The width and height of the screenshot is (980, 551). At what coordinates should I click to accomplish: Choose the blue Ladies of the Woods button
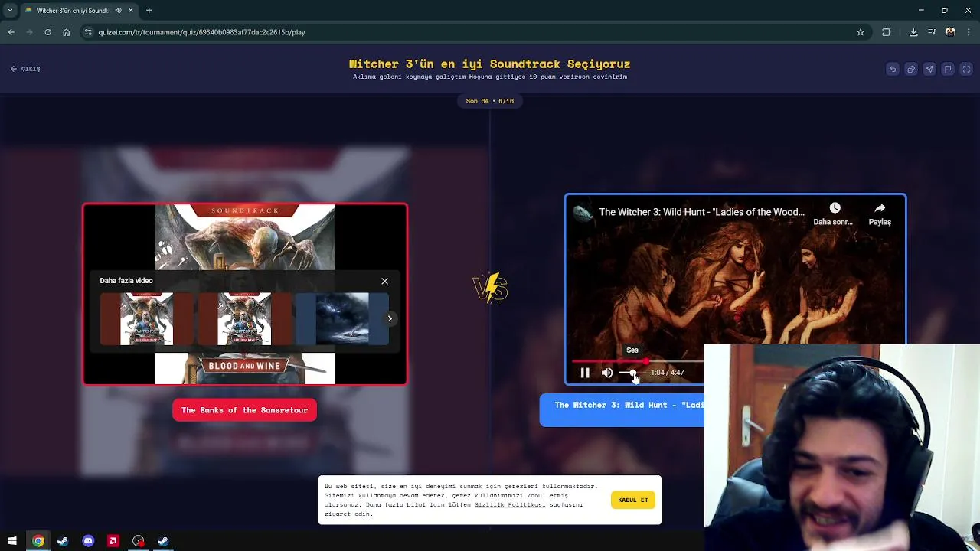click(622, 410)
